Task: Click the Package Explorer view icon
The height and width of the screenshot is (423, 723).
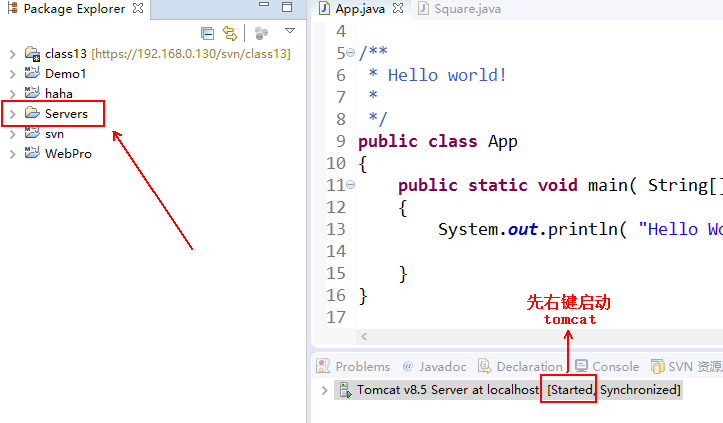Action: click(x=12, y=8)
